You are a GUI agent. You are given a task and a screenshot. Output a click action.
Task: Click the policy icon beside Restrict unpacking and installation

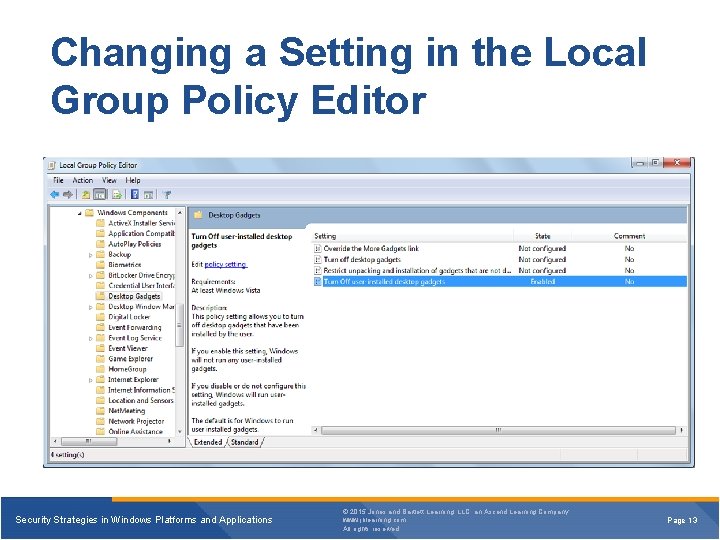click(317, 270)
